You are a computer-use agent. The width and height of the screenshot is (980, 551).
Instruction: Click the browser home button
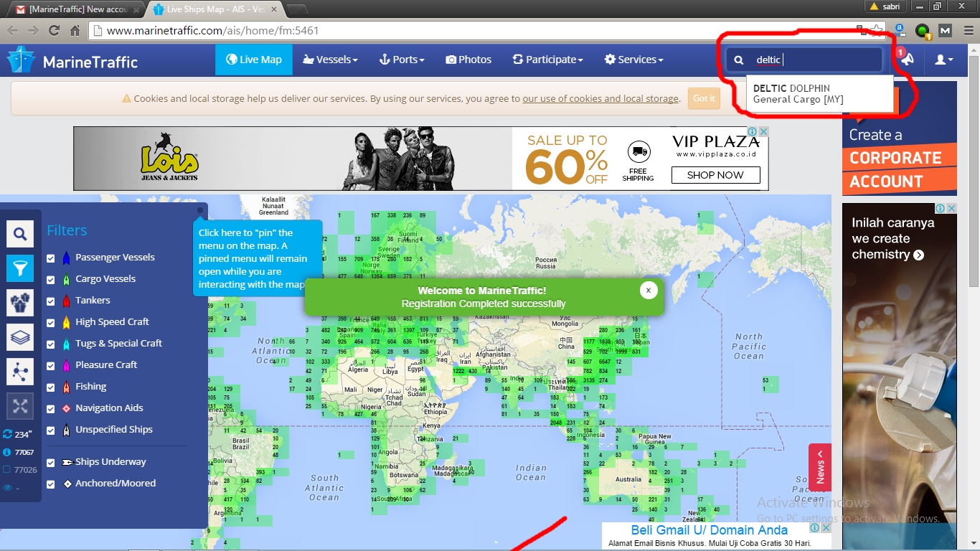tap(75, 31)
